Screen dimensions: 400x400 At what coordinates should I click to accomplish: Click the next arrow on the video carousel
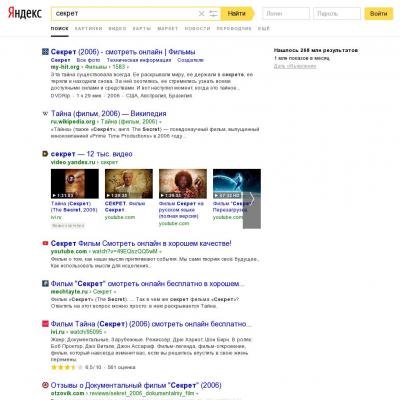tap(252, 199)
